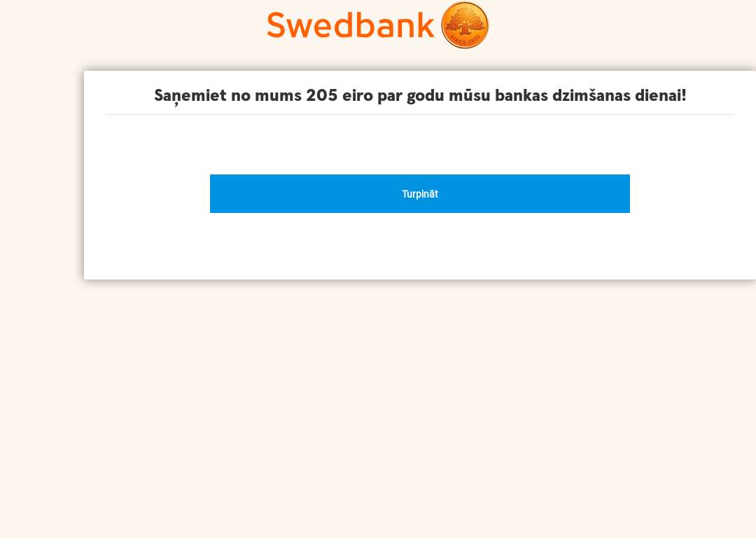This screenshot has height=538, width=756.
Task: Click the 'Turpināt' label text
Action: click(419, 193)
